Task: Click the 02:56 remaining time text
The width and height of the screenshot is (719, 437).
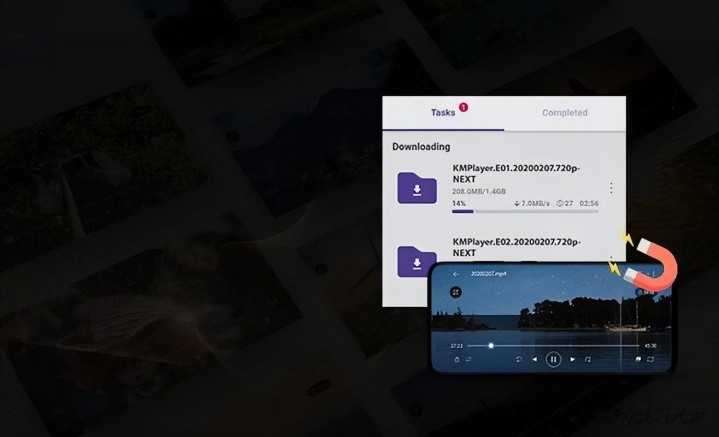Action: click(x=589, y=203)
